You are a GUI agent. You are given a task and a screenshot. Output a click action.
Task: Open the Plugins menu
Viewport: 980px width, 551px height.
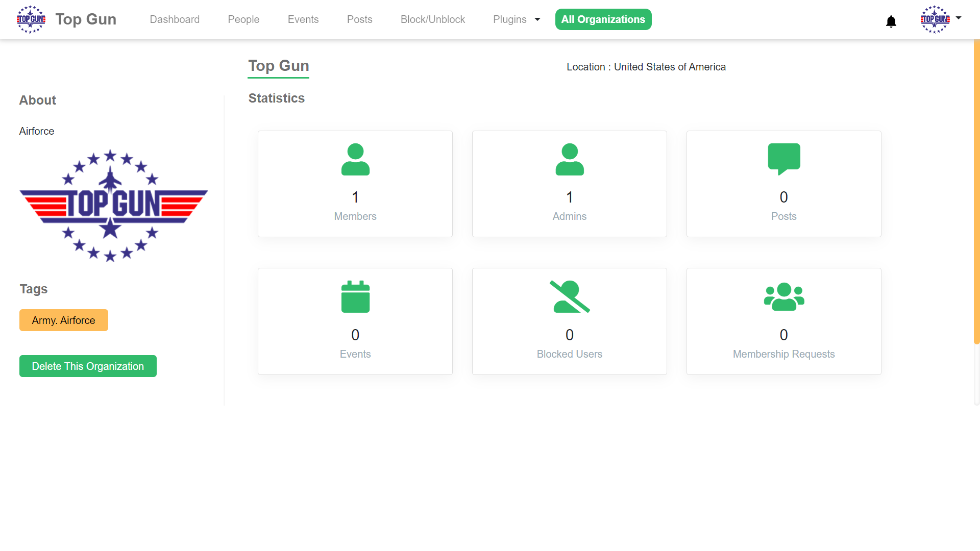coord(510,19)
